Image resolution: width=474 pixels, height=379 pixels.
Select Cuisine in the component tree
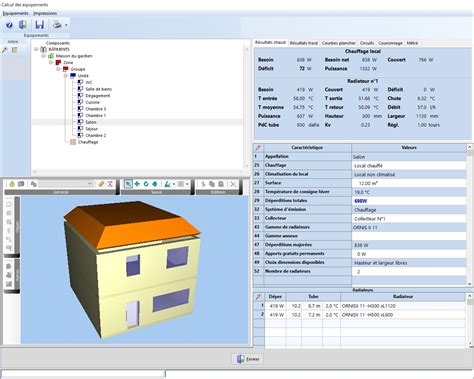pyautogui.click(x=92, y=102)
